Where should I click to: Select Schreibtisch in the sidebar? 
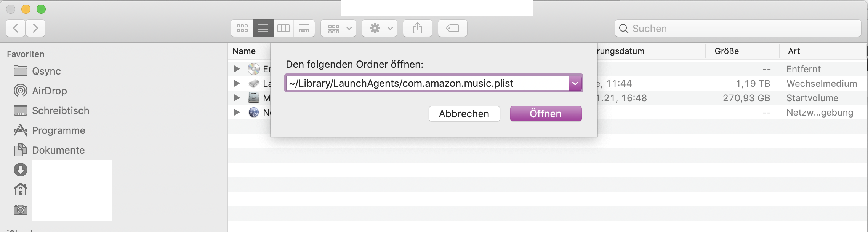60,111
